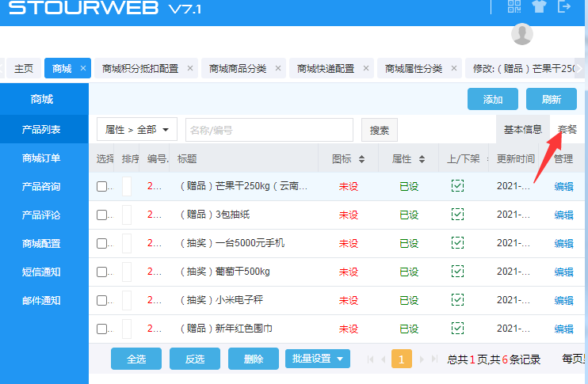Expand the 属性 > 全部 filter dropdown
Screen dimensions: 588x384
pos(137,129)
